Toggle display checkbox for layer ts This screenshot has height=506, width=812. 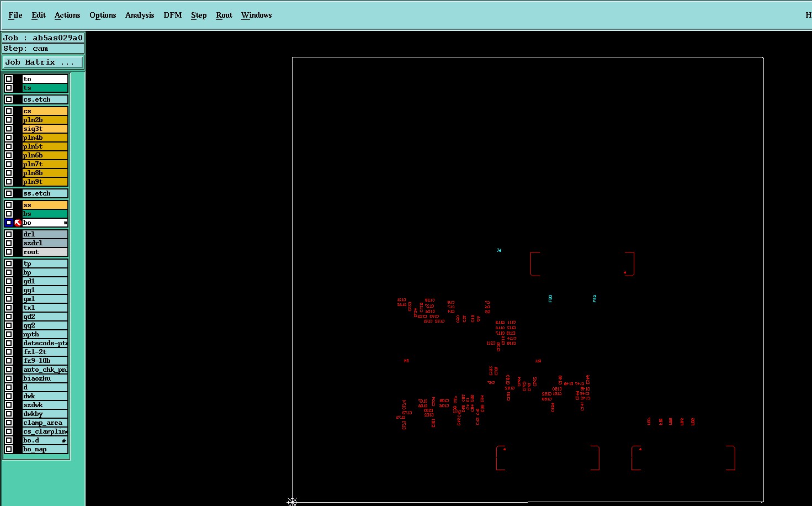(9, 88)
